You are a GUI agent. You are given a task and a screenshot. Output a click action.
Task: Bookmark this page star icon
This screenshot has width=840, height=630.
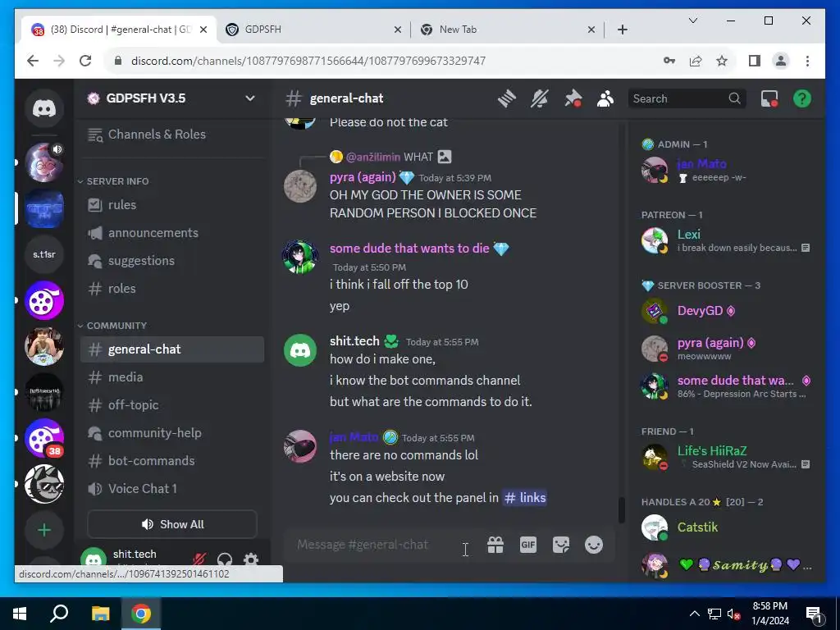(722, 61)
